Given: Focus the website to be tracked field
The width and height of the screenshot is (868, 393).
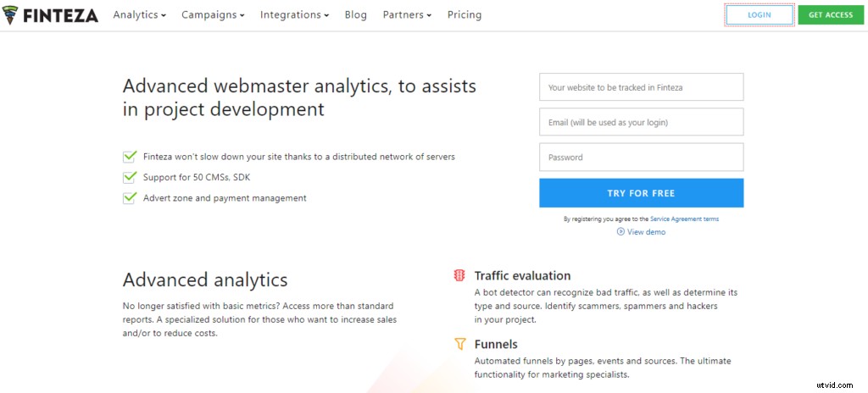Looking at the screenshot, I should pos(641,87).
